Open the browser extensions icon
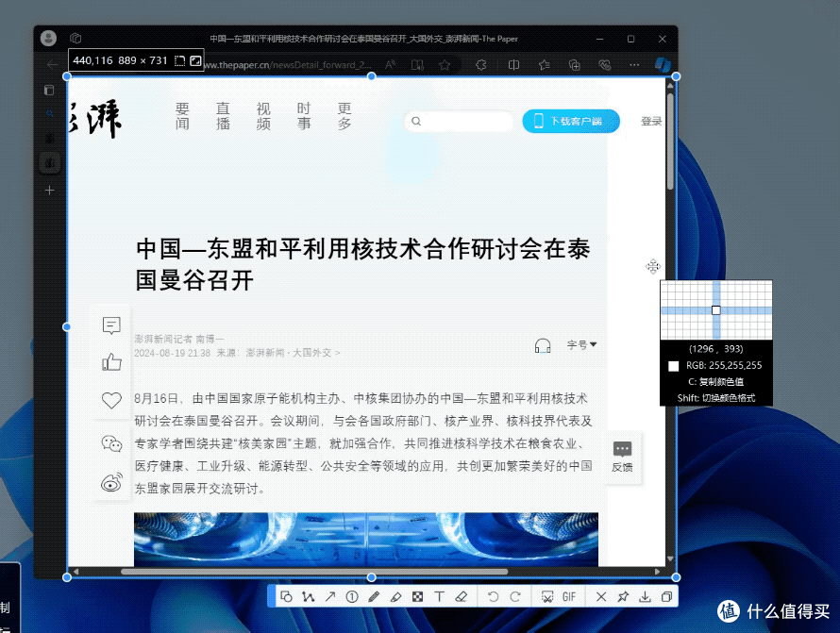Viewport: 840px width, 633px height. 481,65
